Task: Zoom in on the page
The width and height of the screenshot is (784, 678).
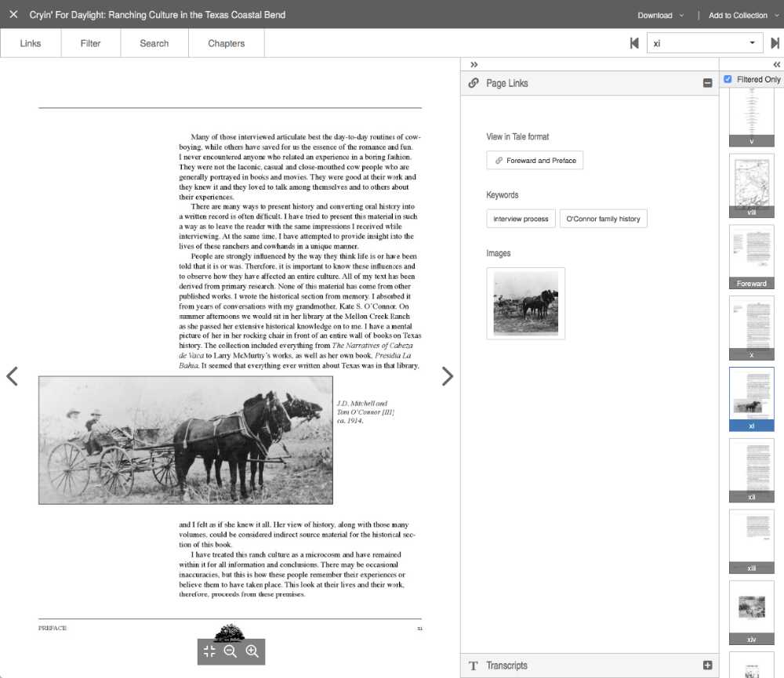Action: (x=252, y=651)
